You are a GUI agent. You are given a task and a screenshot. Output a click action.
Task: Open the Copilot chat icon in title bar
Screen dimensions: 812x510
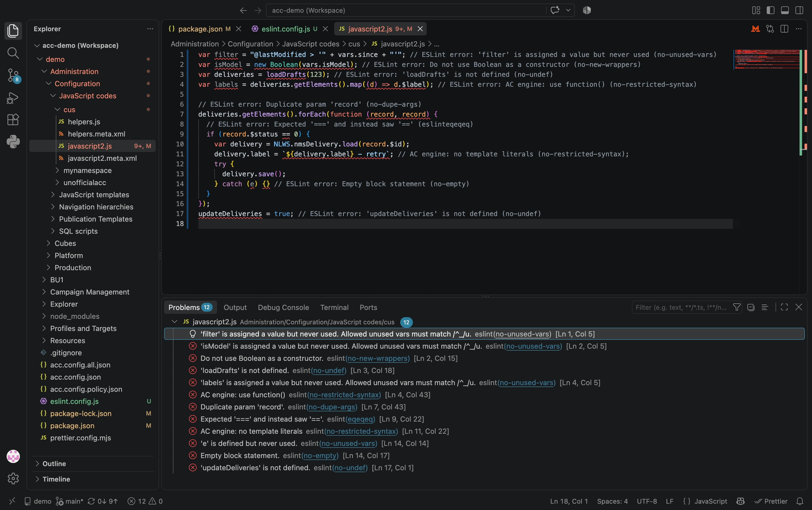tap(555, 10)
